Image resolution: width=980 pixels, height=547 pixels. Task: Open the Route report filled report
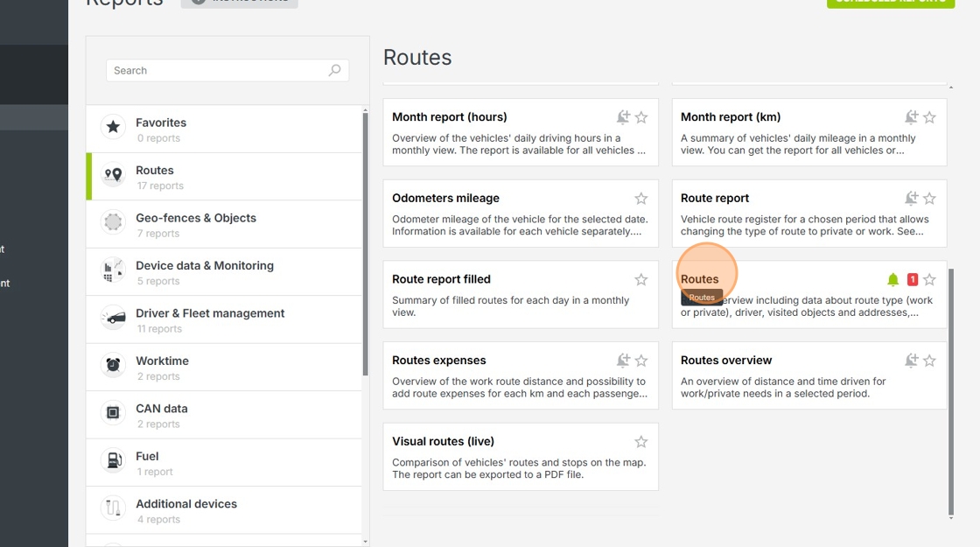click(x=441, y=279)
